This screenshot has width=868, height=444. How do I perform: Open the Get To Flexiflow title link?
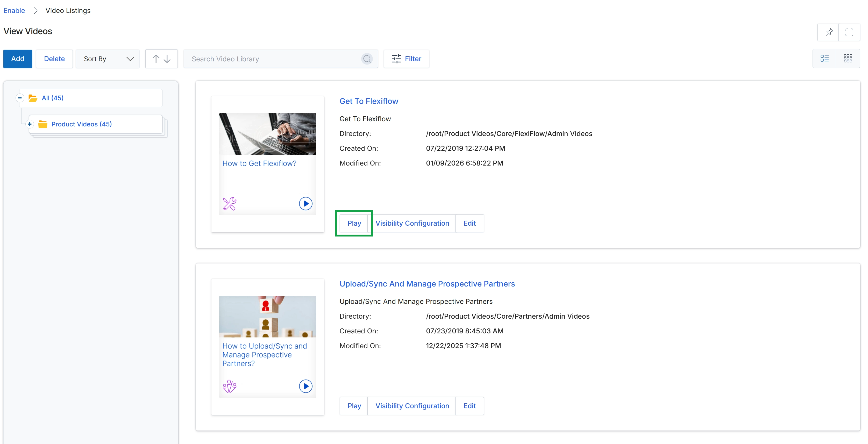(369, 101)
